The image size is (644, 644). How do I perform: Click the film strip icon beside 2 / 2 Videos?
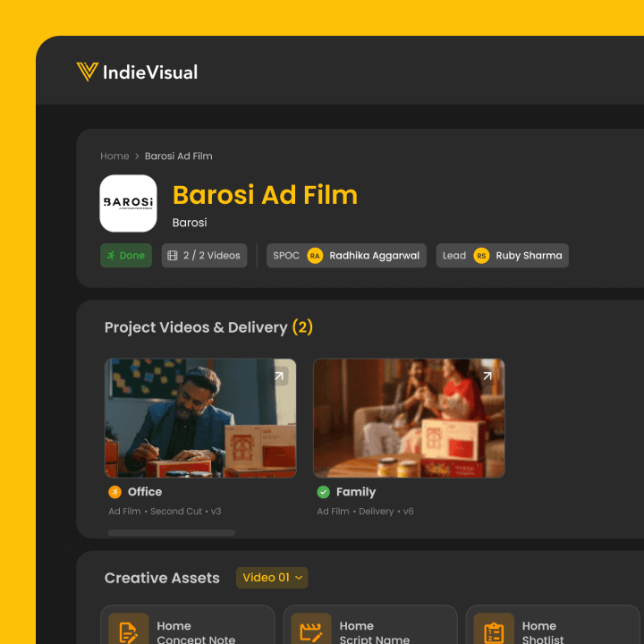pyautogui.click(x=173, y=256)
